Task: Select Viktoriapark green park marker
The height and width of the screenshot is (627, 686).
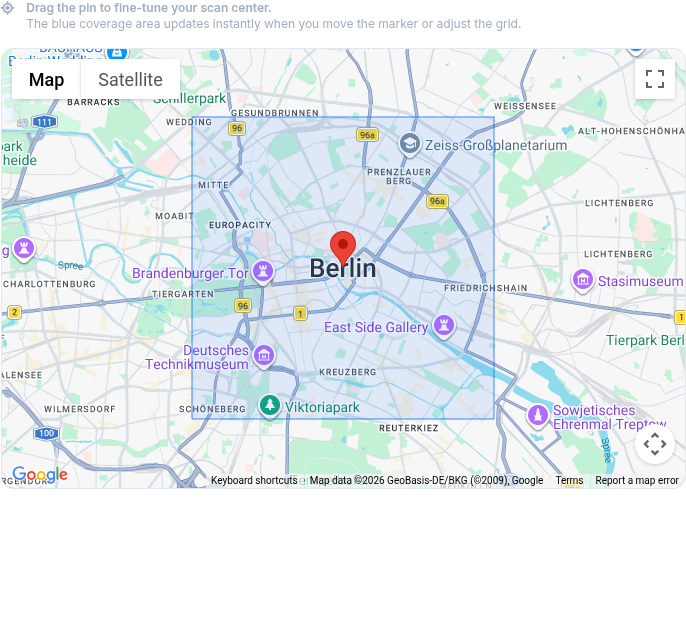Action: coord(270,406)
